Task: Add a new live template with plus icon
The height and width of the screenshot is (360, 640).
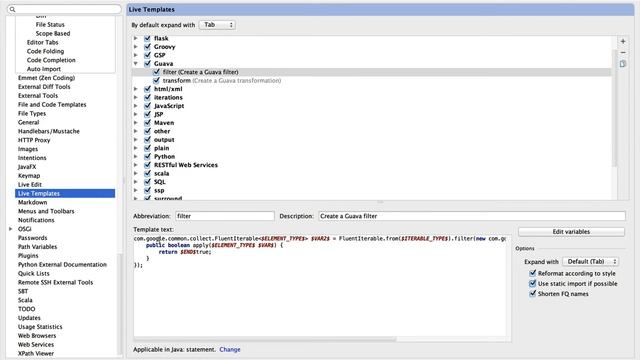Action: pyautogui.click(x=623, y=41)
